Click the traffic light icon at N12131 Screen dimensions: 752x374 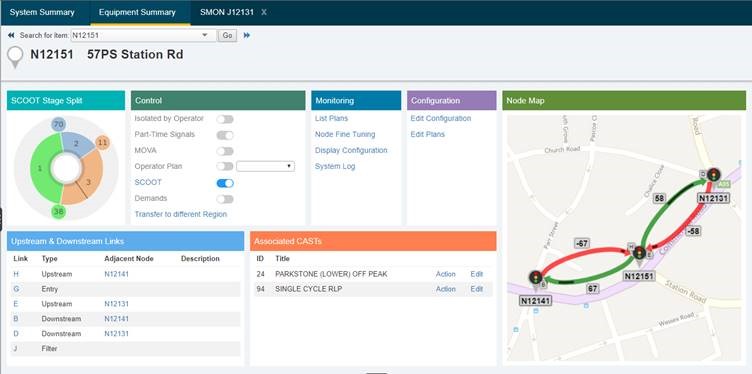point(713,175)
